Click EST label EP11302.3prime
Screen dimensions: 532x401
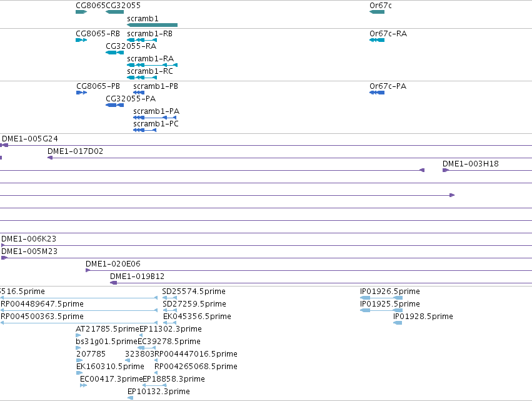coord(171,329)
